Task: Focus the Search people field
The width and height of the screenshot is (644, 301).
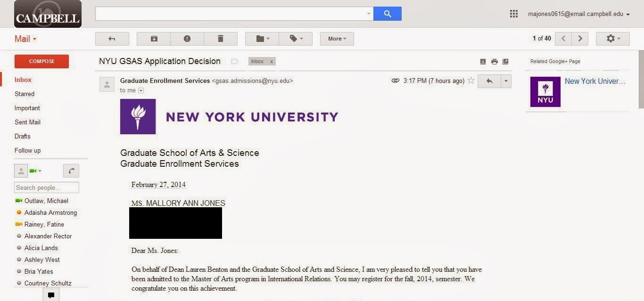Action: coord(46,187)
